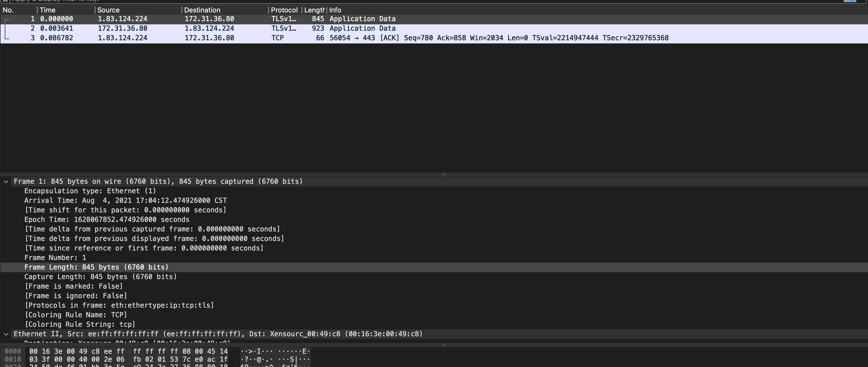Select the Coloring Rule Name: TCP line

point(76,315)
